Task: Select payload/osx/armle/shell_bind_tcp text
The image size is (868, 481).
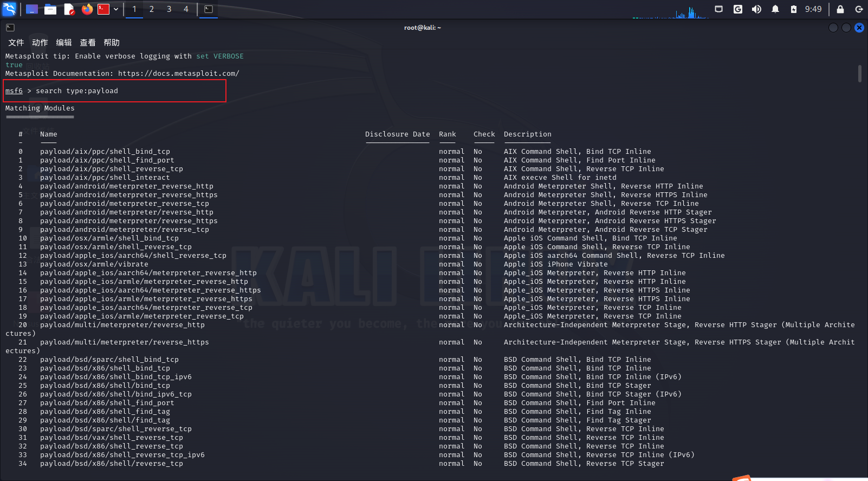Action: click(109, 238)
